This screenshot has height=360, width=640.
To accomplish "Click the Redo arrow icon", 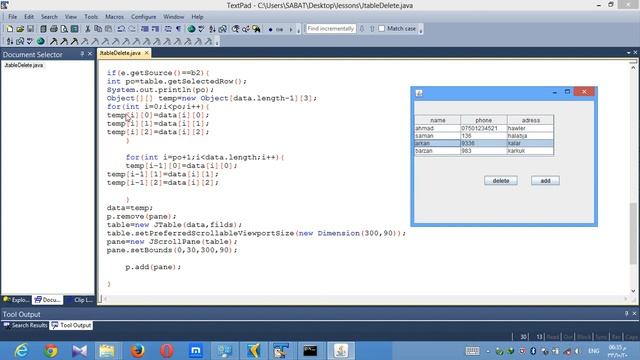I will [132, 29].
